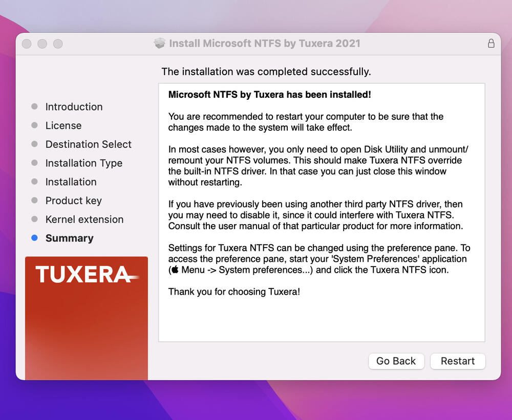
Task: Select the Installation Type step
Action: pyautogui.click(x=84, y=163)
